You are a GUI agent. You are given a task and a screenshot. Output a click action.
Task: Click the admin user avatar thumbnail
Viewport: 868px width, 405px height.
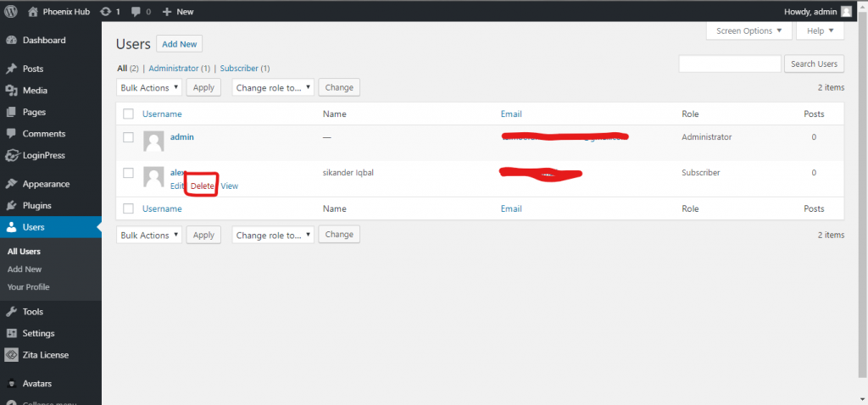coord(153,141)
